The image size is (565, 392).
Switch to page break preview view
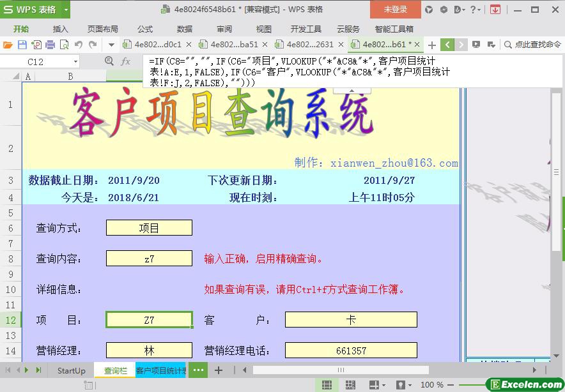tap(350, 385)
